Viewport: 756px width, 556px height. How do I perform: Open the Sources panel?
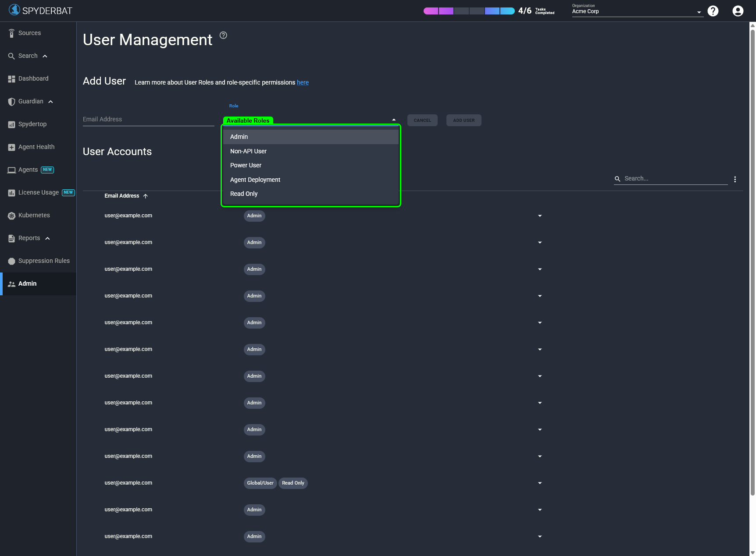point(29,33)
